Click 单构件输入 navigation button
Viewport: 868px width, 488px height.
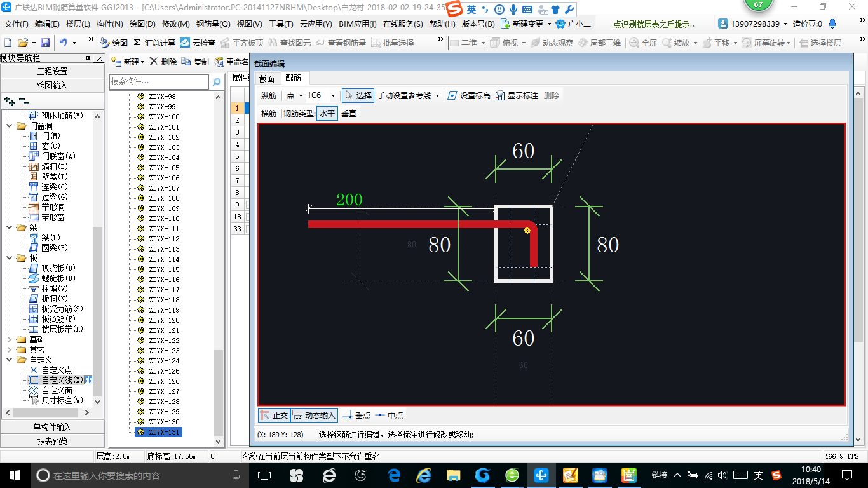point(52,427)
